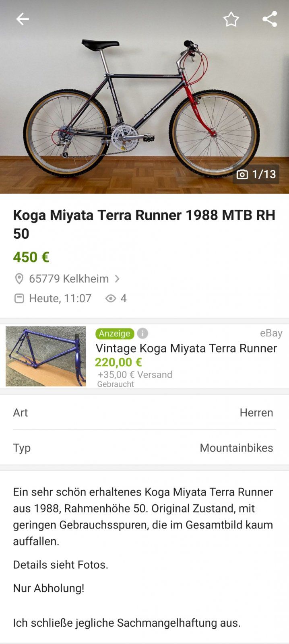The height and width of the screenshot is (644, 289).
Task: Open the photo gallery counter 1/13
Action: (256, 174)
